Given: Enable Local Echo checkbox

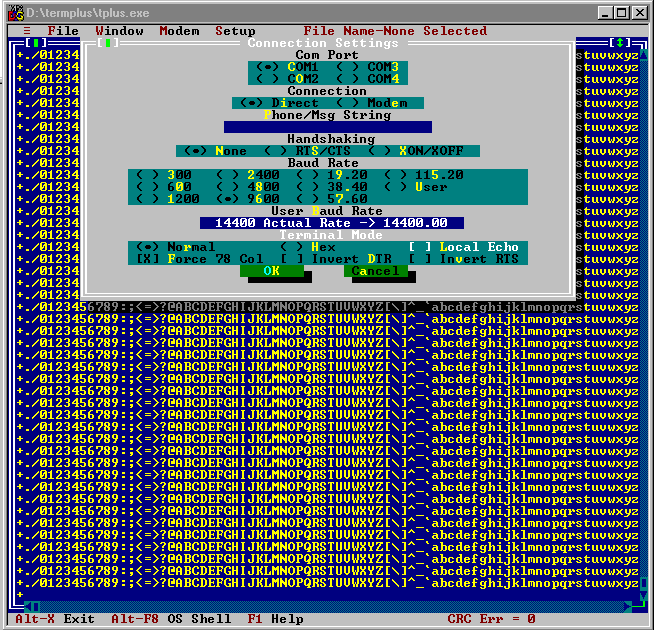Looking at the screenshot, I should 464,247.
